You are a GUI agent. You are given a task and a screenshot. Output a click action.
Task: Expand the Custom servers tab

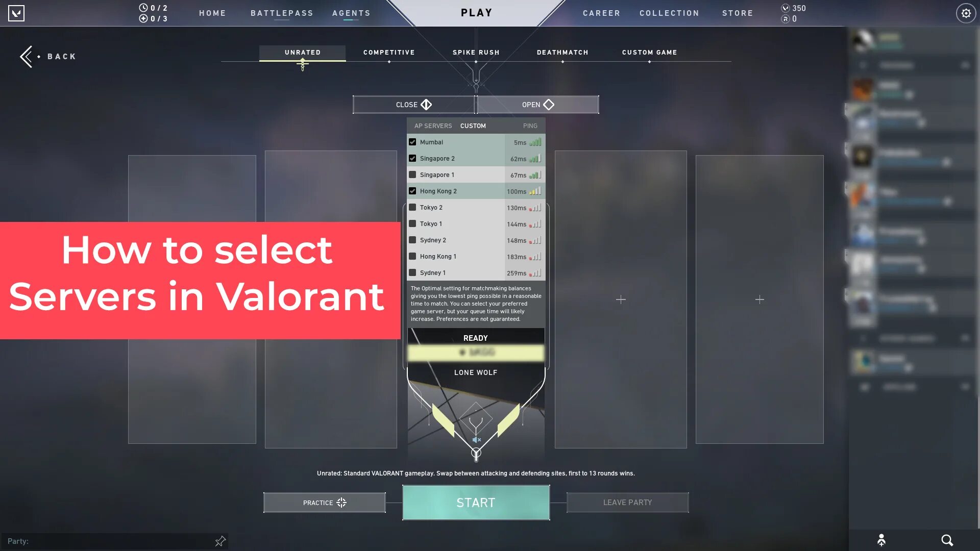tap(473, 126)
